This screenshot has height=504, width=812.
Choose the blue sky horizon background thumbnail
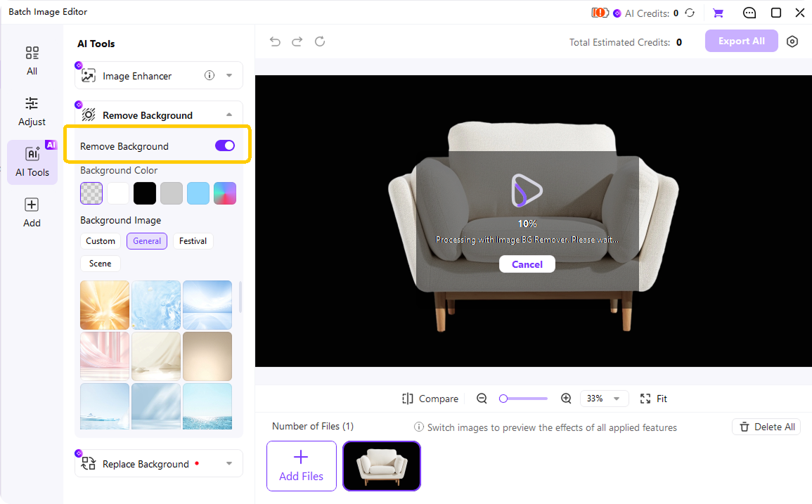tap(207, 305)
